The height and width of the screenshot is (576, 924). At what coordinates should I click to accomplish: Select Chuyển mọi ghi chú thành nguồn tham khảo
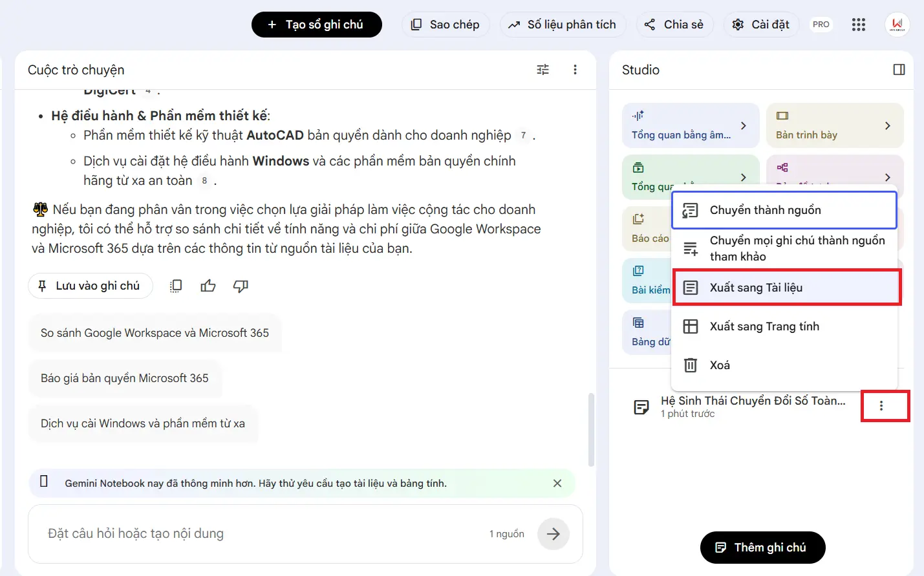click(784, 248)
